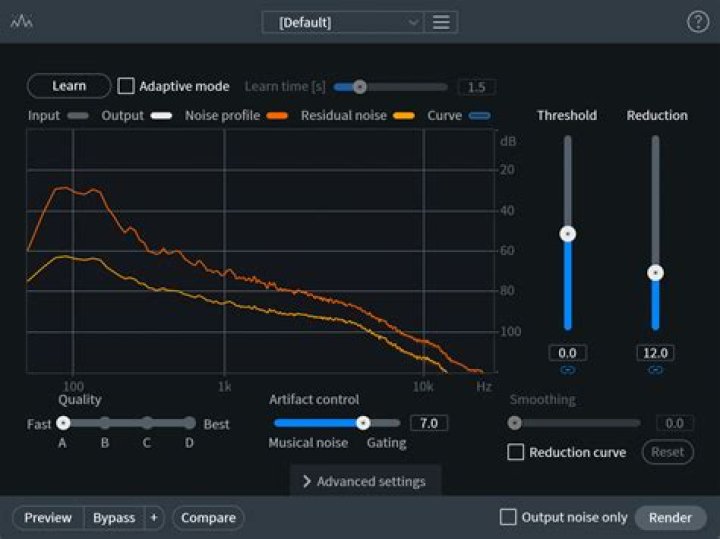Click the iZotope waveform logo icon
720x539 pixels.
(x=21, y=22)
